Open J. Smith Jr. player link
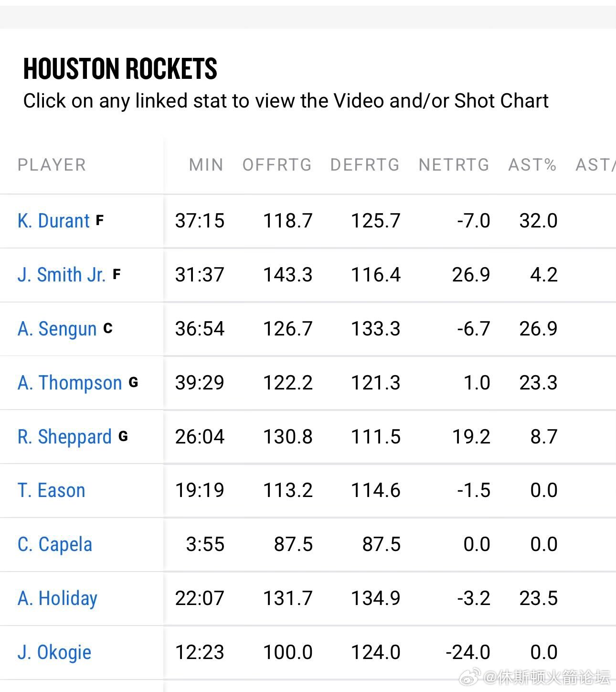Image resolution: width=616 pixels, height=692 pixels. 61,275
